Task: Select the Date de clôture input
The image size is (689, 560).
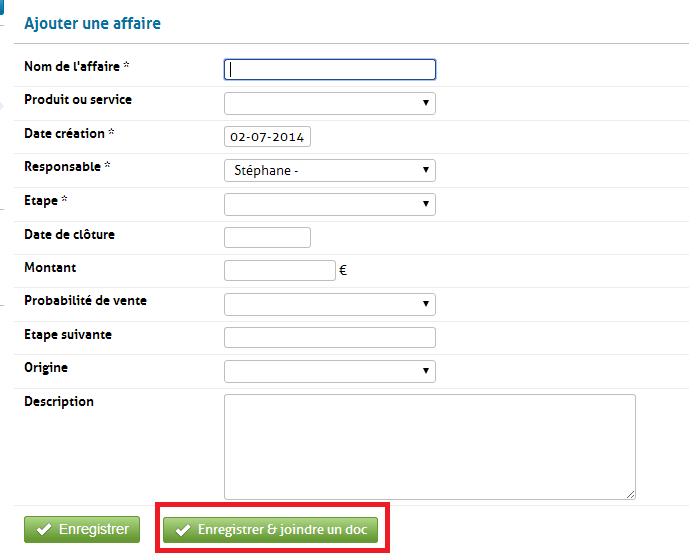Action: click(267, 237)
